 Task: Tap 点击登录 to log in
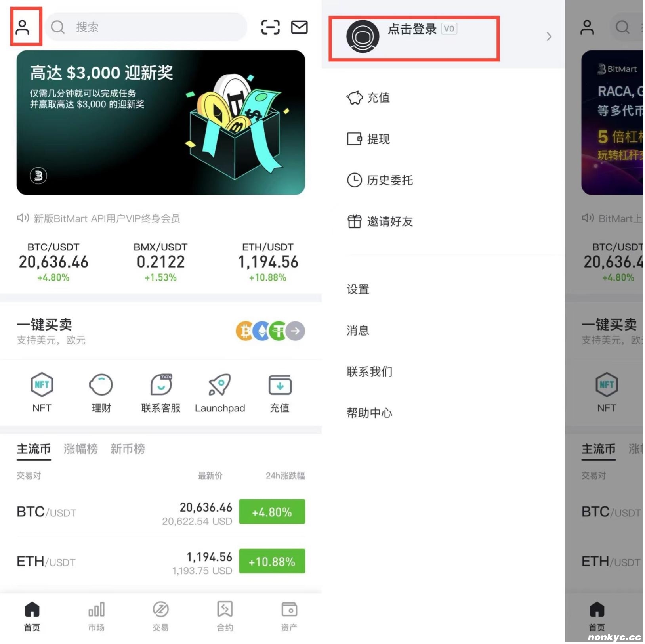tap(412, 29)
